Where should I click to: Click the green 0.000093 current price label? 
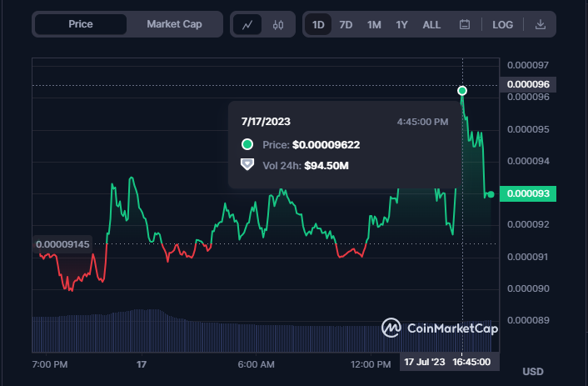coord(528,193)
